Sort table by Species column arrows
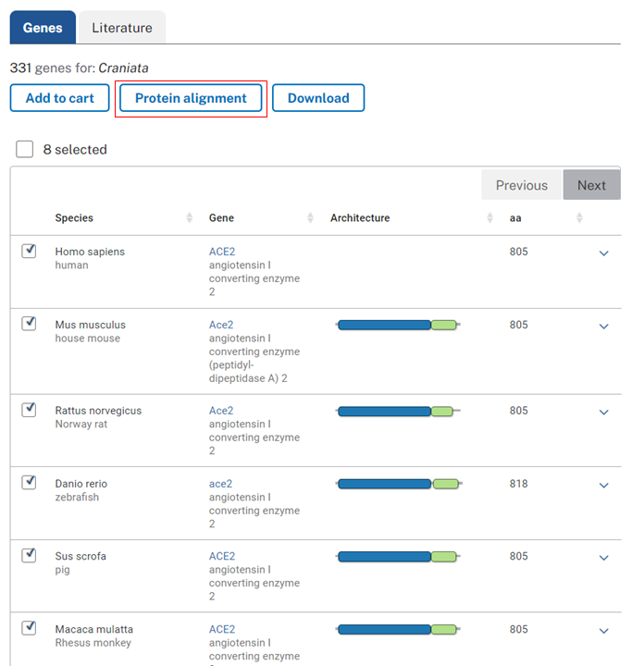Screen dimensions: 644x666 pos(190,218)
